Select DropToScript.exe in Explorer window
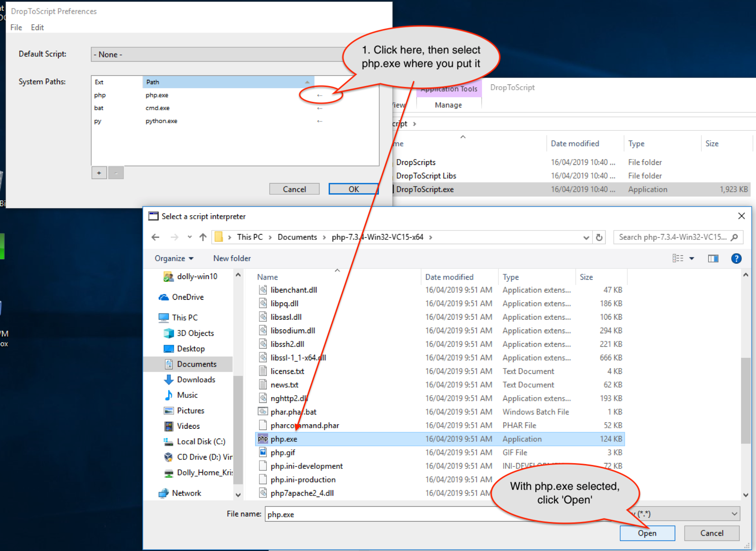The width and height of the screenshot is (756, 551). (x=572, y=190)
